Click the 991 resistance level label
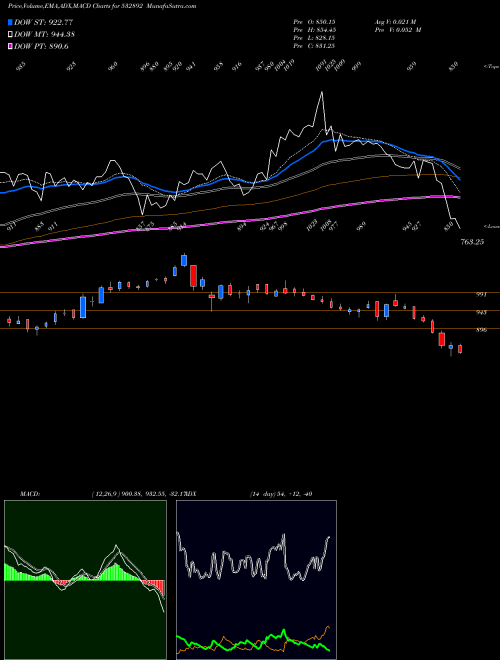 pyautogui.click(x=481, y=295)
